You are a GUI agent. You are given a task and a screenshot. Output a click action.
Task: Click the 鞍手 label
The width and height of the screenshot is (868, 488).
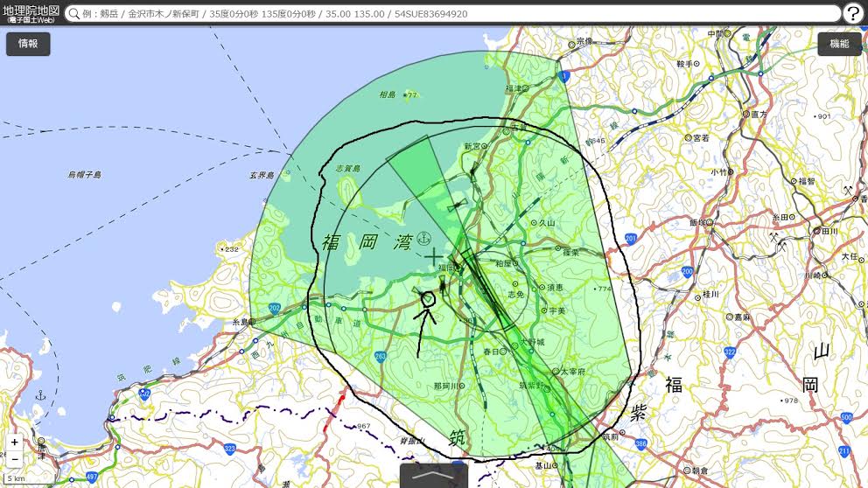685,64
